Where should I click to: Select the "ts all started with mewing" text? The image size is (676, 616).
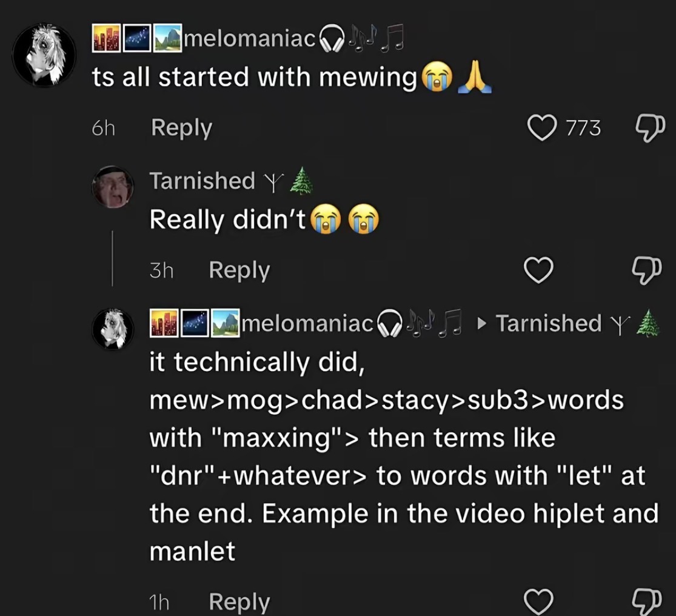(x=255, y=78)
